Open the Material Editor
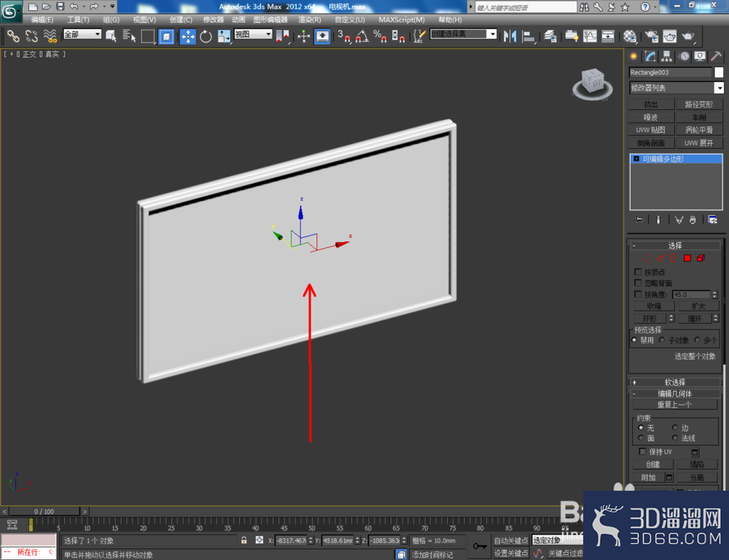Image resolution: width=729 pixels, height=560 pixels. [x=630, y=36]
